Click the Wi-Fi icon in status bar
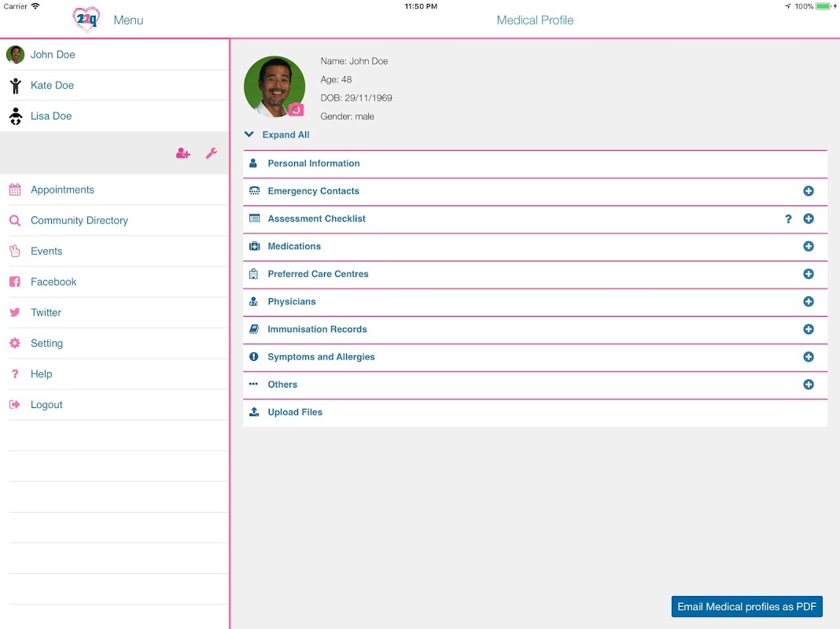 (35, 6)
